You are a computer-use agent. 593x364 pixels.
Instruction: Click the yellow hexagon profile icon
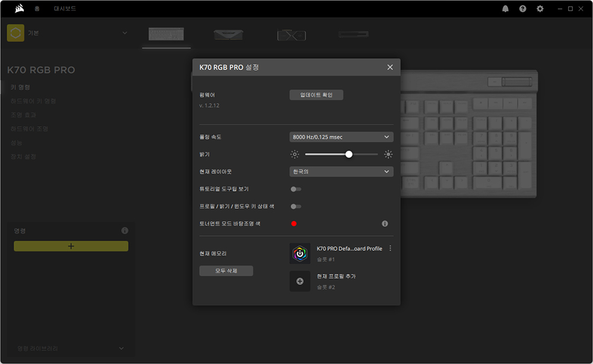(x=15, y=33)
